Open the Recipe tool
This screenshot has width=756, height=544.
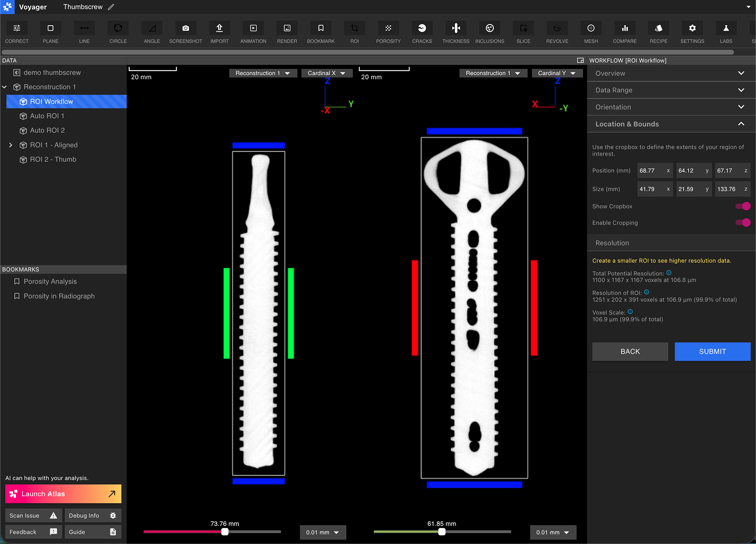[659, 32]
